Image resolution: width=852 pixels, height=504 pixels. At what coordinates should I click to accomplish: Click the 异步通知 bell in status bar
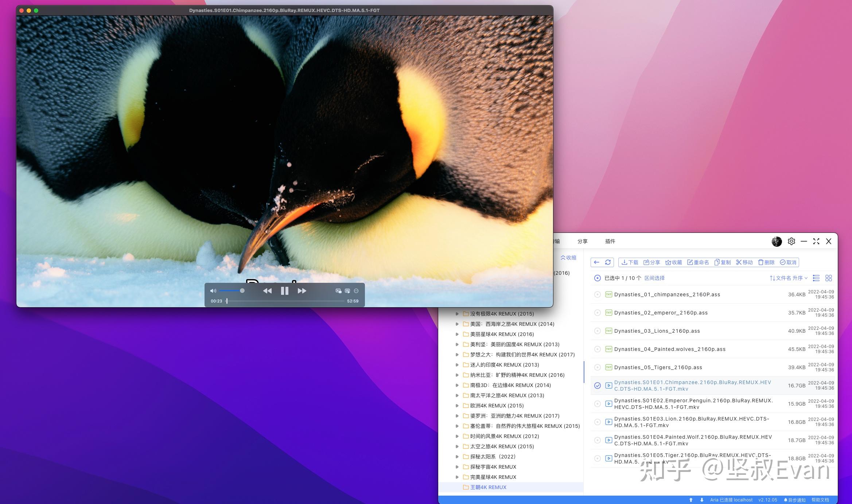pos(795,500)
